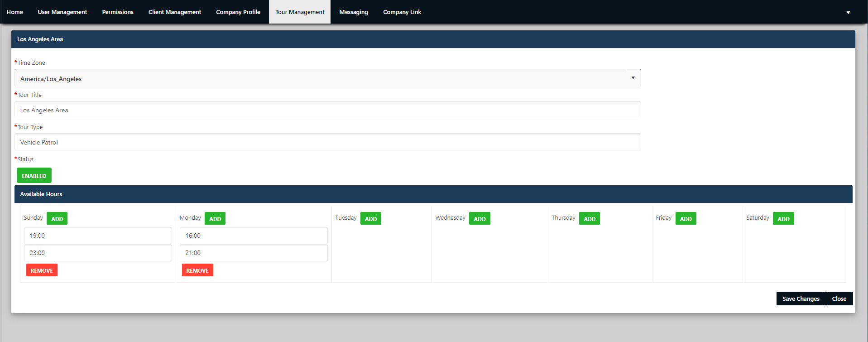Close the Los Angeles Area dialog
Viewport: 868px width, 342px height.
pos(839,299)
